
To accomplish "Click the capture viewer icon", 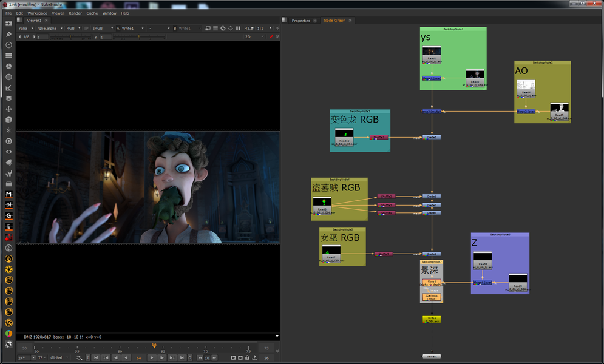I will 240,358.
